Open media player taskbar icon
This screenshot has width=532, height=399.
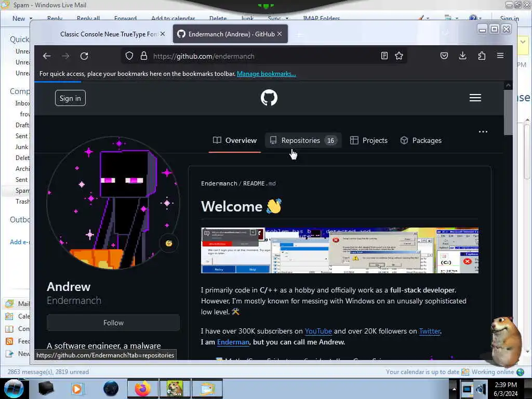coord(77,389)
